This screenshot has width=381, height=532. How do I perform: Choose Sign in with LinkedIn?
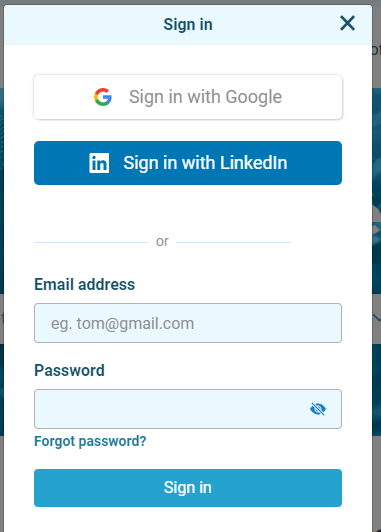[188, 163]
